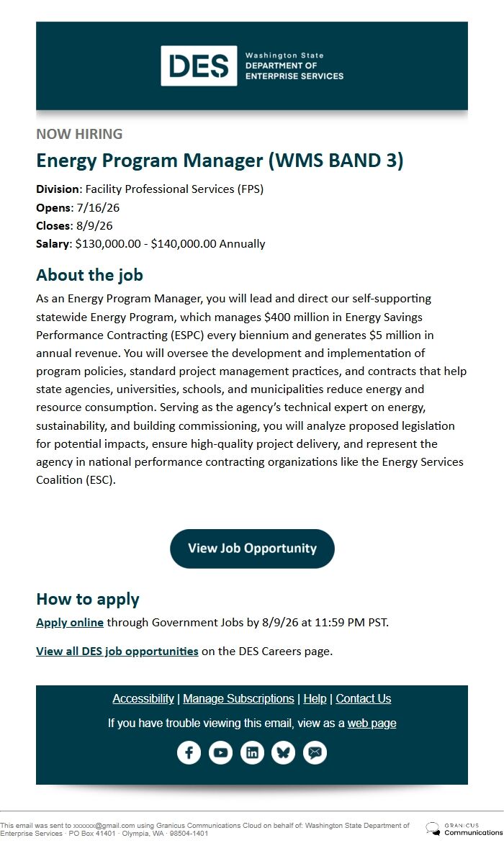Follow the Apply online link
This screenshot has width=504, height=843.
tap(70, 623)
